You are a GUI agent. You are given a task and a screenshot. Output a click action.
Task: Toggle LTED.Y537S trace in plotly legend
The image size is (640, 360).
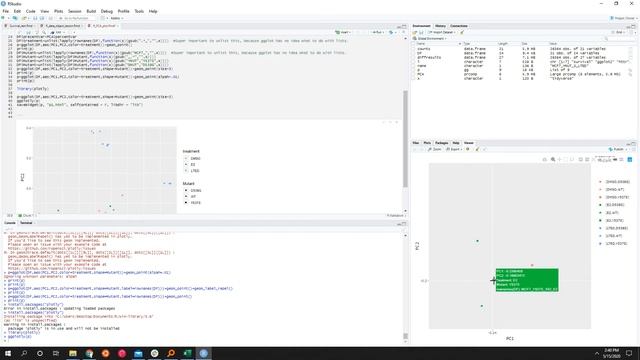(613, 244)
